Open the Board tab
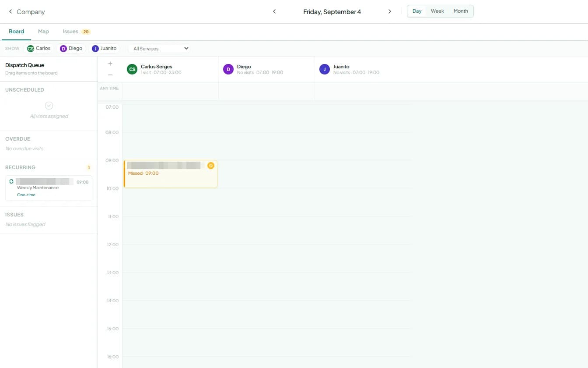The width and height of the screenshot is (588, 368). pyautogui.click(x=16, y=32)
